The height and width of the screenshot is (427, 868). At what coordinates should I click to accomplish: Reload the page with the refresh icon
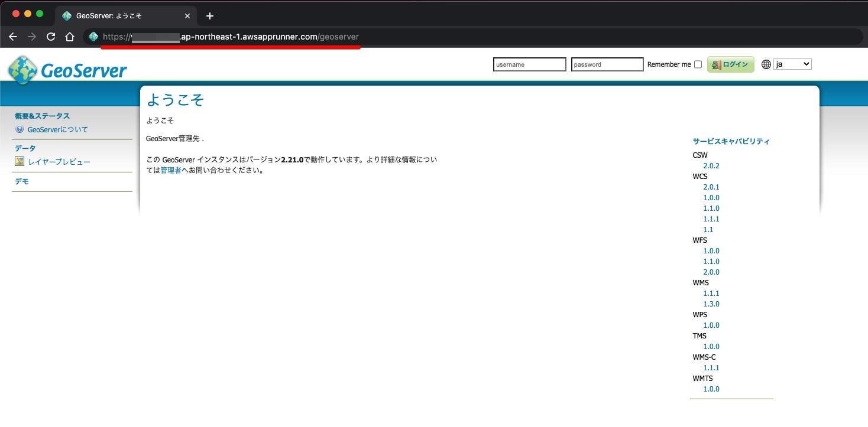coord(50,36)
